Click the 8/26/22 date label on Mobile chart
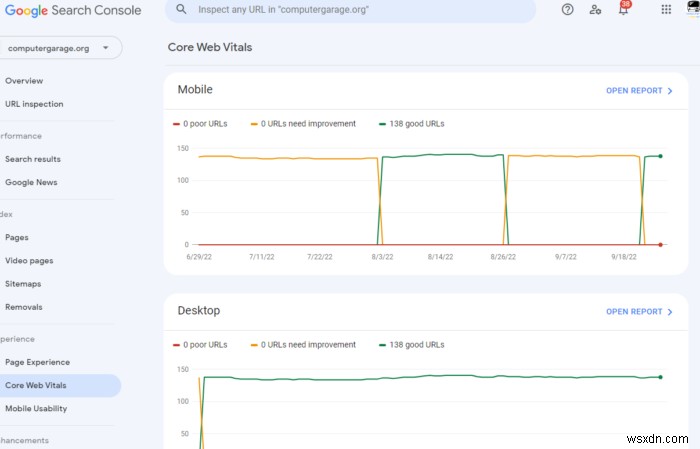This screenshot has width=700, height=449. pos(503,257)
